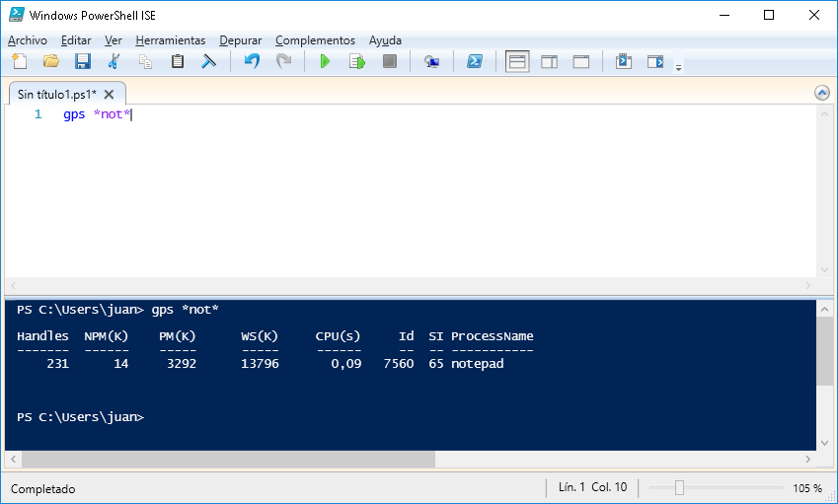Run the script with the green play icon

[x=325, y=61]
